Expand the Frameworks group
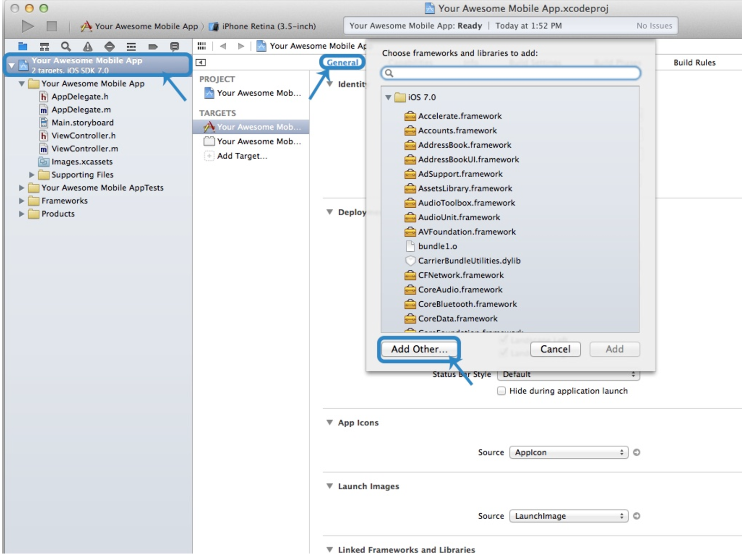This screenshot has height=560, width=745. [x=21, y=201]
